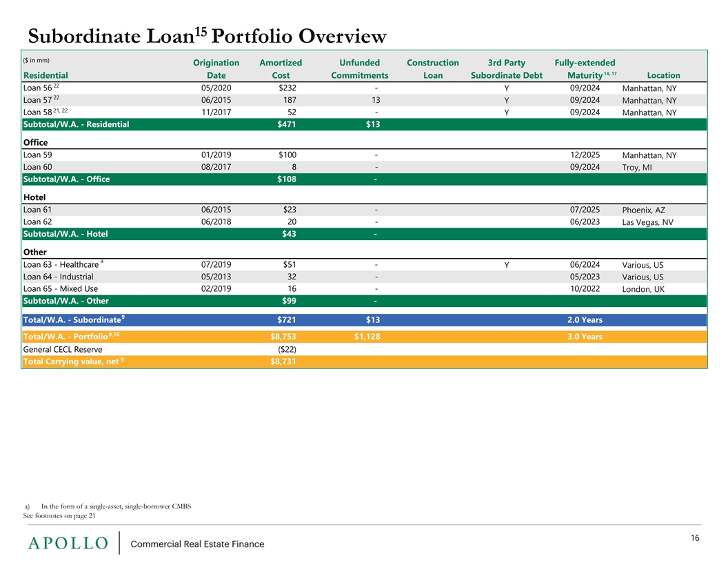This screenshot has height=563, width=728.
Task: Click the Subtotal/W.A. - Hotel row label
Action: [x=65, y=234]
